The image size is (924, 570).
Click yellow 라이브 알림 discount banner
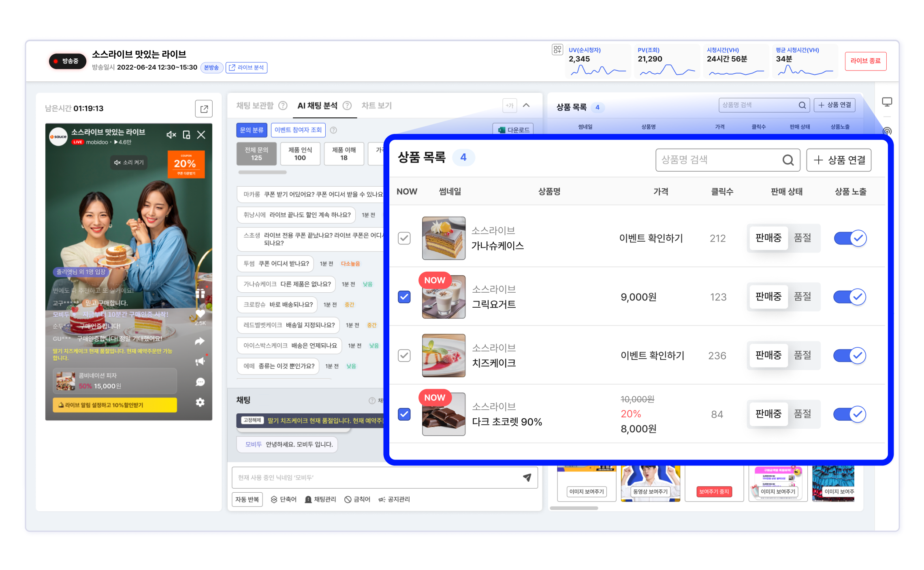tap(115, 405)
